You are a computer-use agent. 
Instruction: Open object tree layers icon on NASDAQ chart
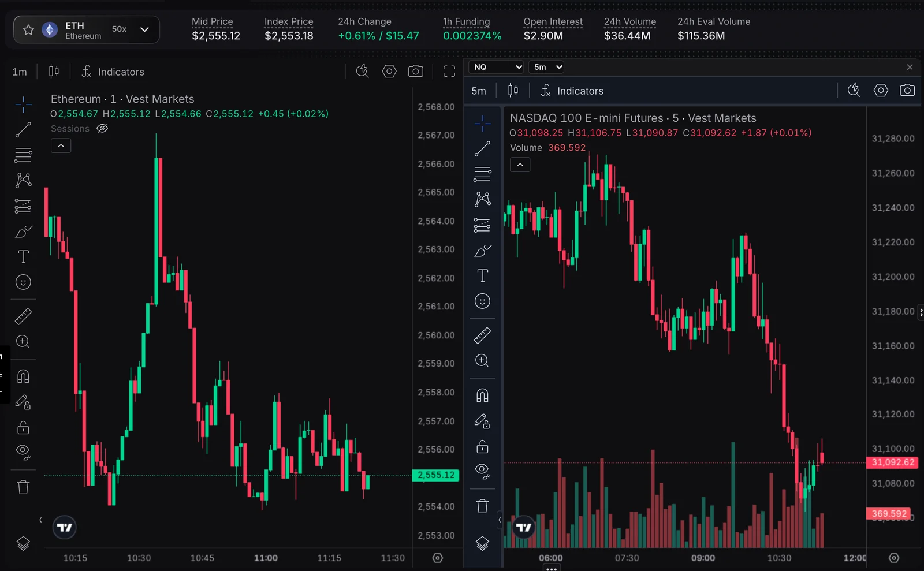click(482, 543)
